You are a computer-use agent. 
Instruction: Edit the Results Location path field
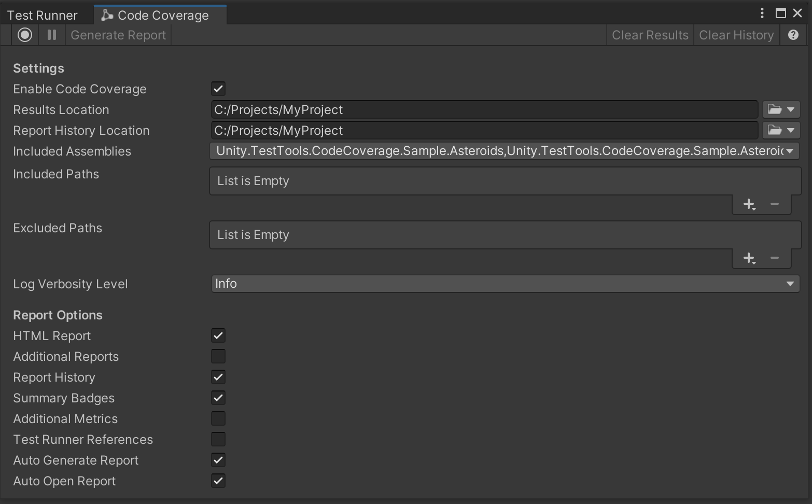(467, 109)
